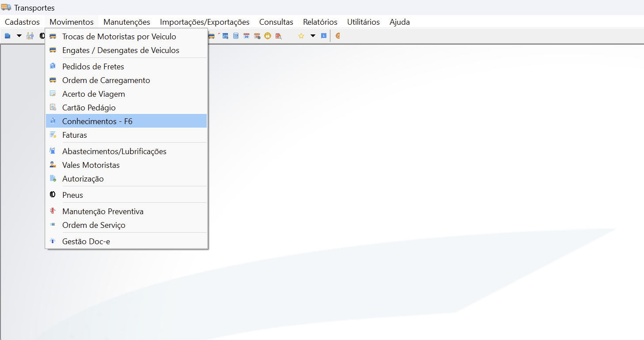Click the calendar 30 toolbar icon

246,36
